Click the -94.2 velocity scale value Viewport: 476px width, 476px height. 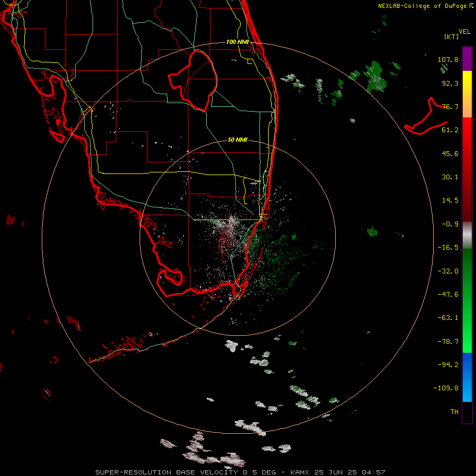click(448, 365)
